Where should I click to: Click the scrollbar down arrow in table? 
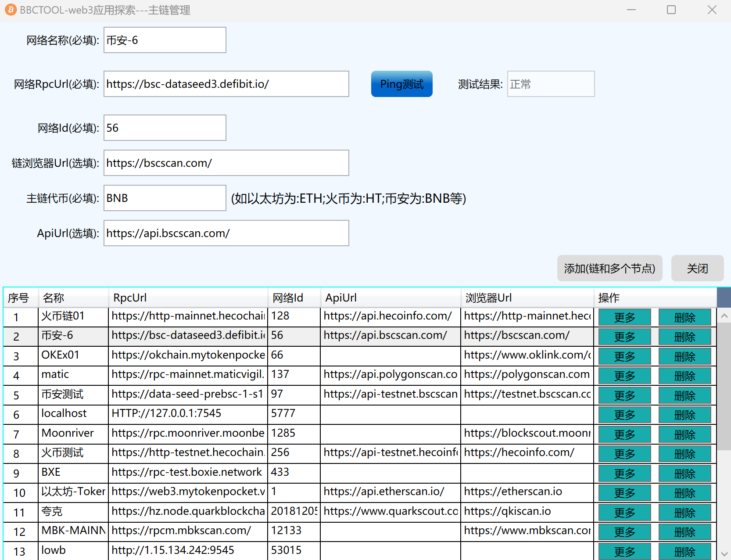coord(724,554)
